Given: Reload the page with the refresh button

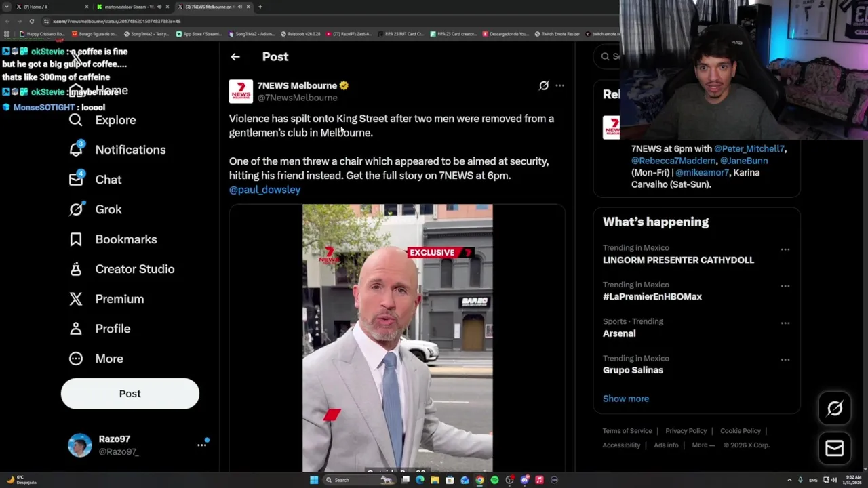Looking at the screenshot, I should pos(31,21).
